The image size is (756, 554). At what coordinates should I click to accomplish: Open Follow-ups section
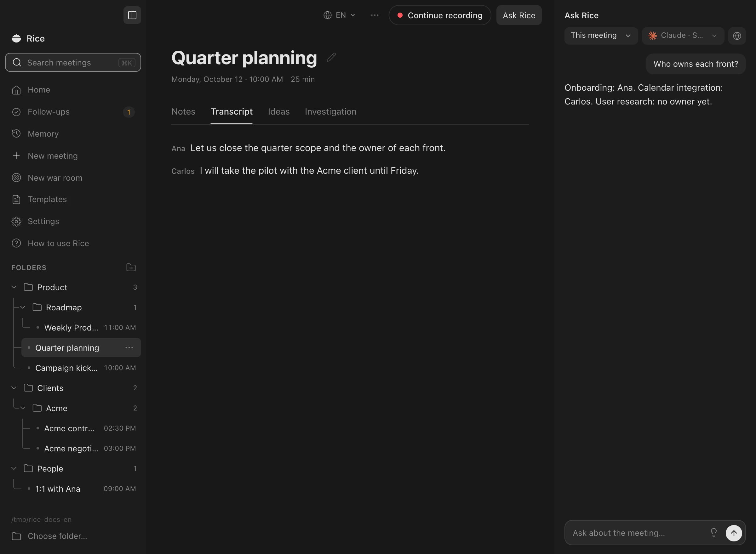73,112
